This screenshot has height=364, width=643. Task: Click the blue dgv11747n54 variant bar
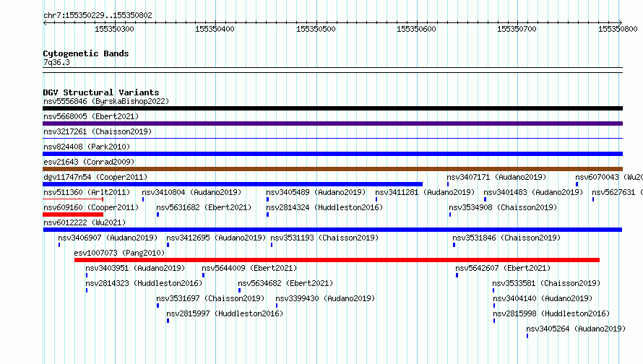233,184
